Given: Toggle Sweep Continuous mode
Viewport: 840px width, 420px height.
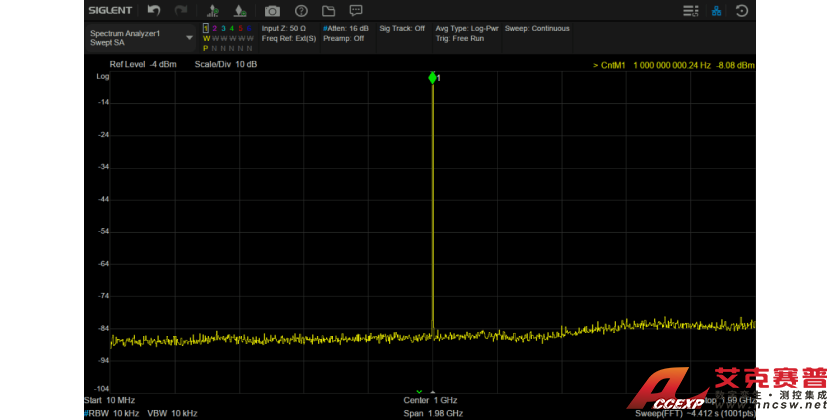Looking at the screenshot, I should 537,28.
